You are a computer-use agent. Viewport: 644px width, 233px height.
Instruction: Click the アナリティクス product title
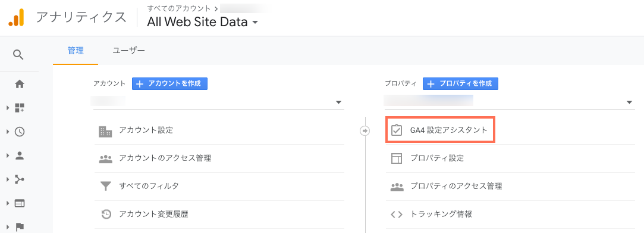81,18
